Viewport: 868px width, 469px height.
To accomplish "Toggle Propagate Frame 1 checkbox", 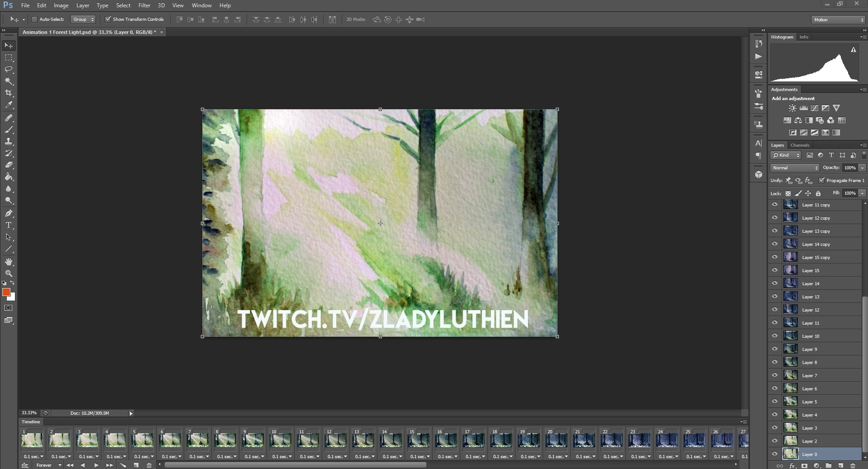I will point(822,180).
